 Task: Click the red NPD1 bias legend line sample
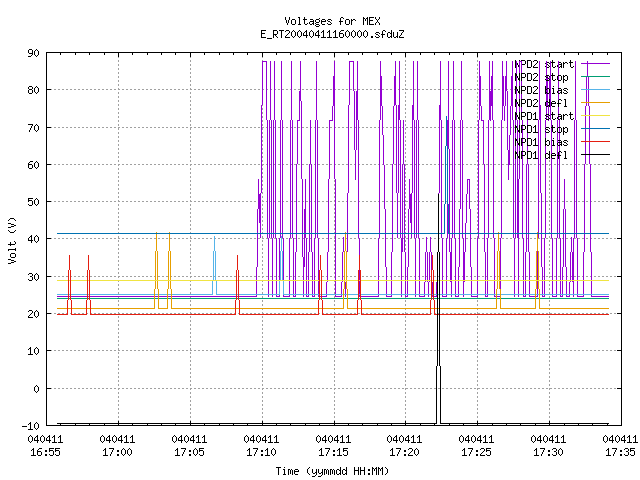[595, 142]
